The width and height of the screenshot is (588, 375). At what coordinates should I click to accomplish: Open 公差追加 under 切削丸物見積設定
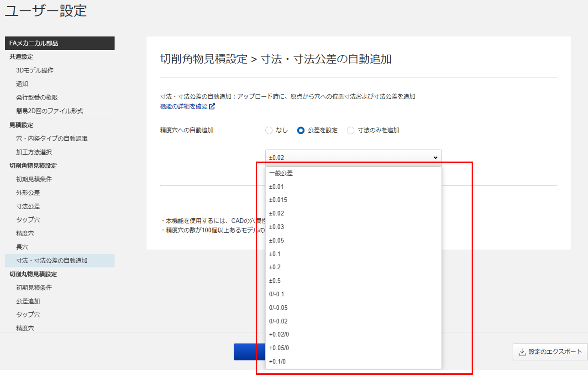[28, 301]
